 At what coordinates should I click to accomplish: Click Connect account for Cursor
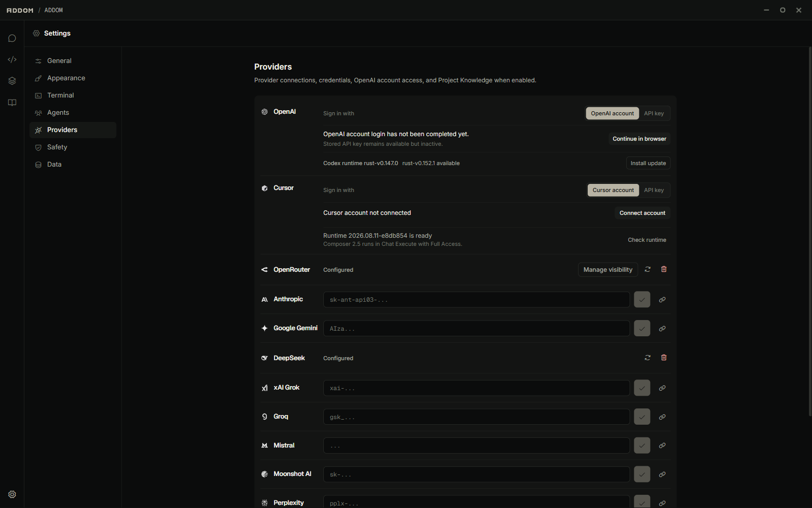pyautogui.click(x=642, y=213)
